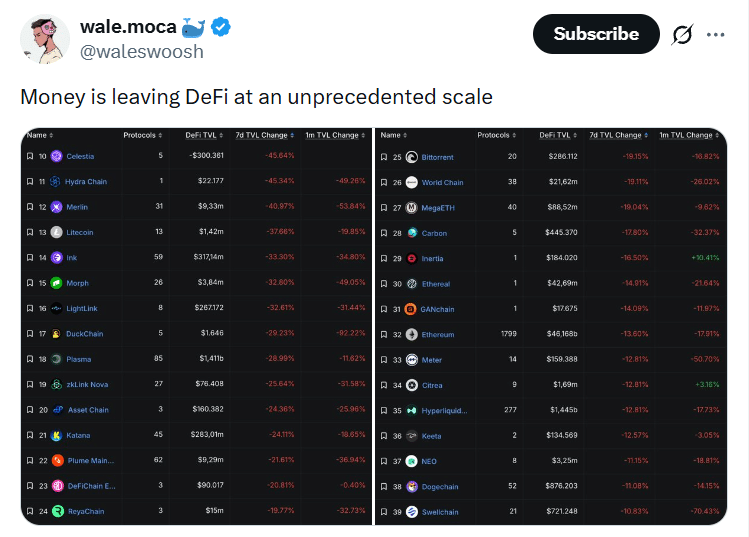Click wale.moca's profile avatar
The width and height of the screenshot is (749, 537).
pos(45,41)
